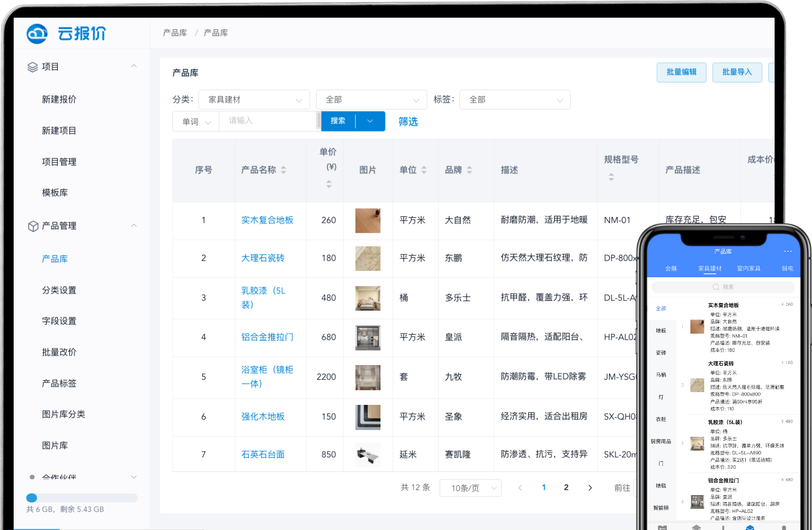Viewport: 812px width, 530px height.
Task: Tap the search magnifier in phone view
Action: [716, 287]
